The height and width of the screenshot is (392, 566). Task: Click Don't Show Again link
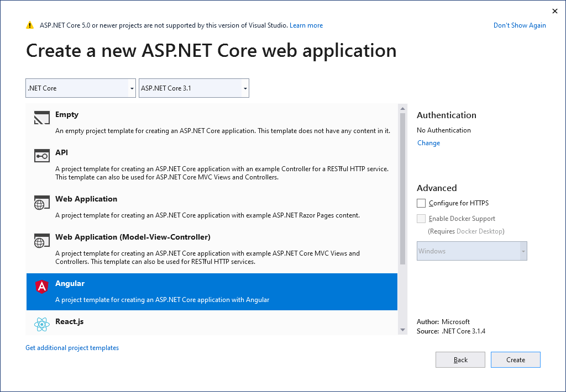pos(520,25)
